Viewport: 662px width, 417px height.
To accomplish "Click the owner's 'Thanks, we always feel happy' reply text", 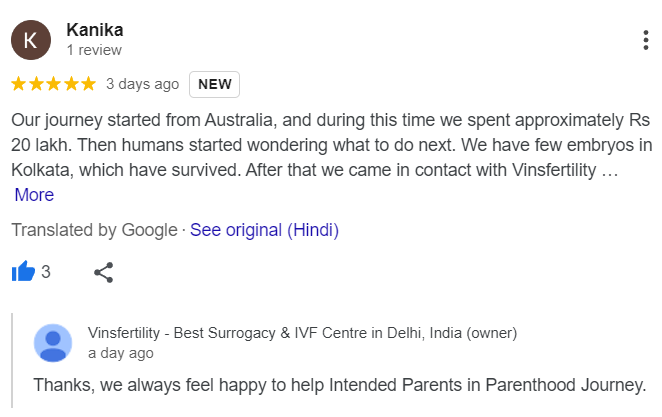I will (339, 385).
